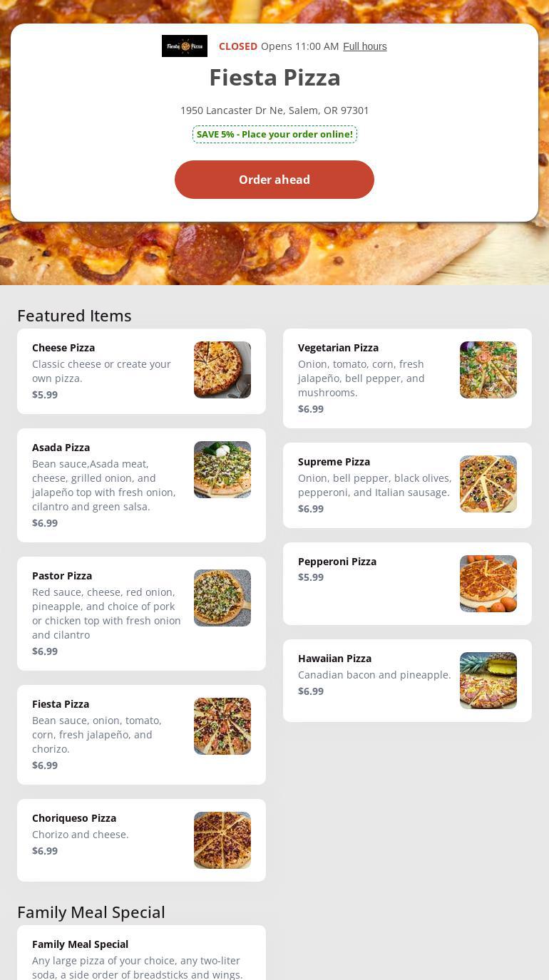
Task: Select the Cheese Pizza item title
Action: point(63,348)
